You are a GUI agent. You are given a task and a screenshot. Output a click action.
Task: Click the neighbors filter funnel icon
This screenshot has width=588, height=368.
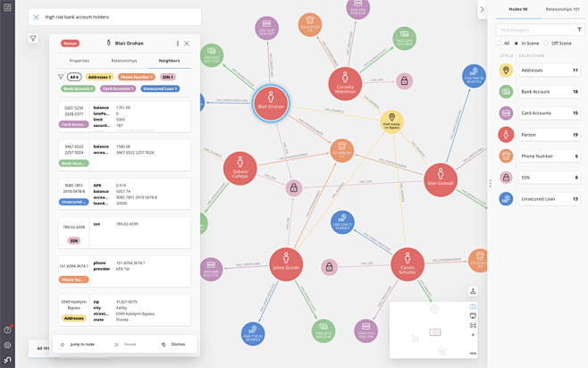(61, 77)
